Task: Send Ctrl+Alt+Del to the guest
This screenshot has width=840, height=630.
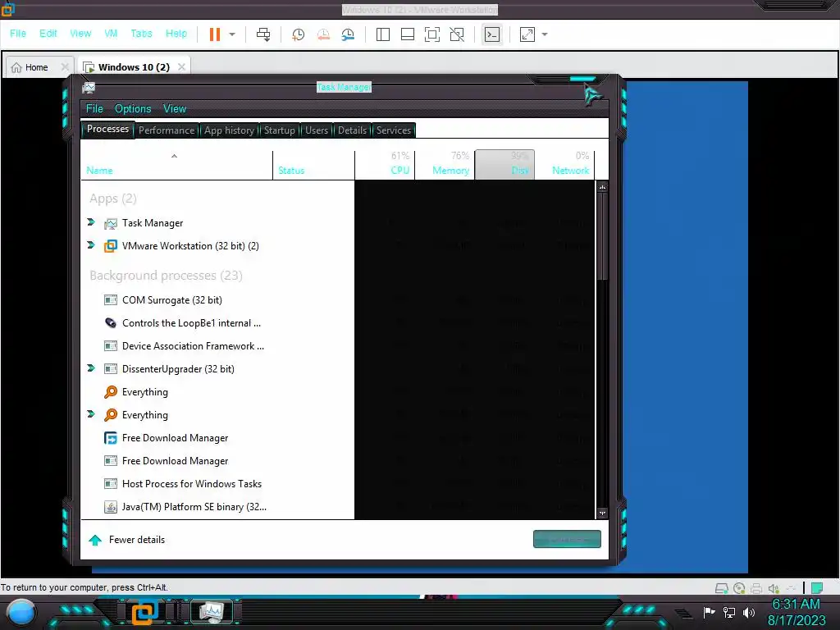Action: [263, 34]
